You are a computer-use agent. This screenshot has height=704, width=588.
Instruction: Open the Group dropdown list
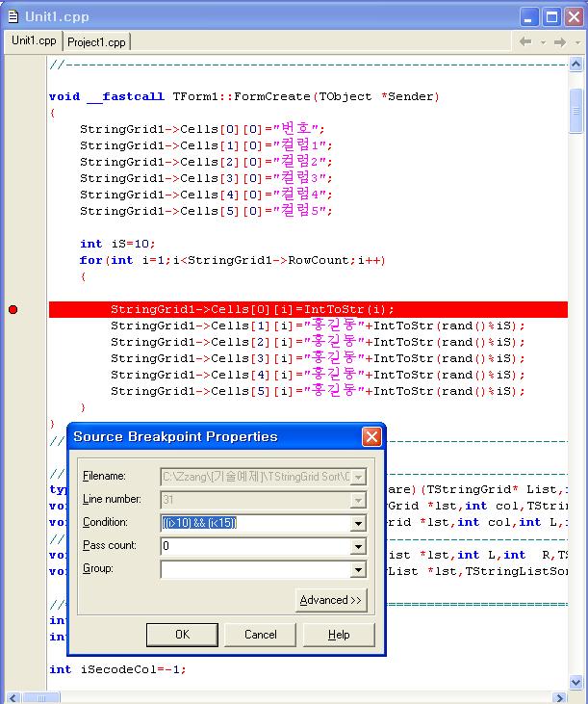tap(358, 569)
